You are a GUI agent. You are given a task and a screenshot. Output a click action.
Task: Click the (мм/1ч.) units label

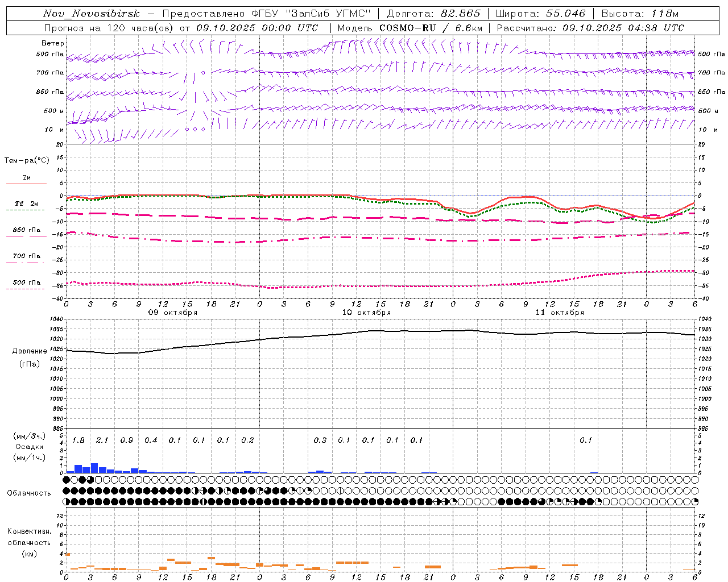[29, 458]
